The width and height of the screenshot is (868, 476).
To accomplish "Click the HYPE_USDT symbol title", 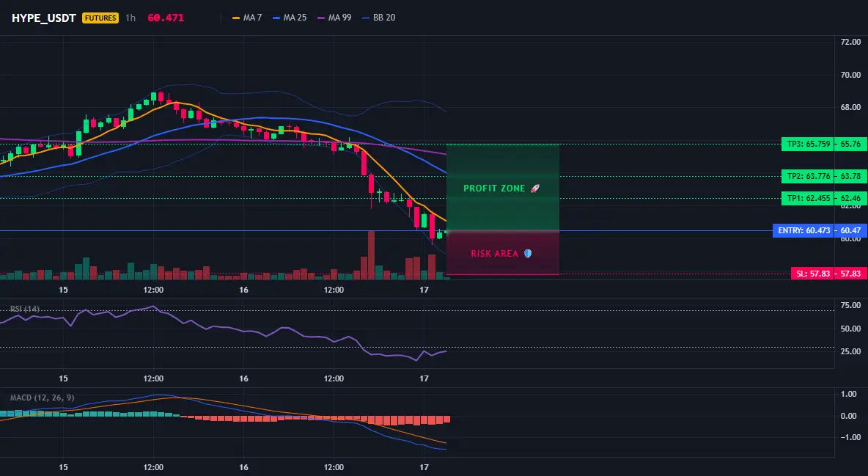I will coord(44,18).
